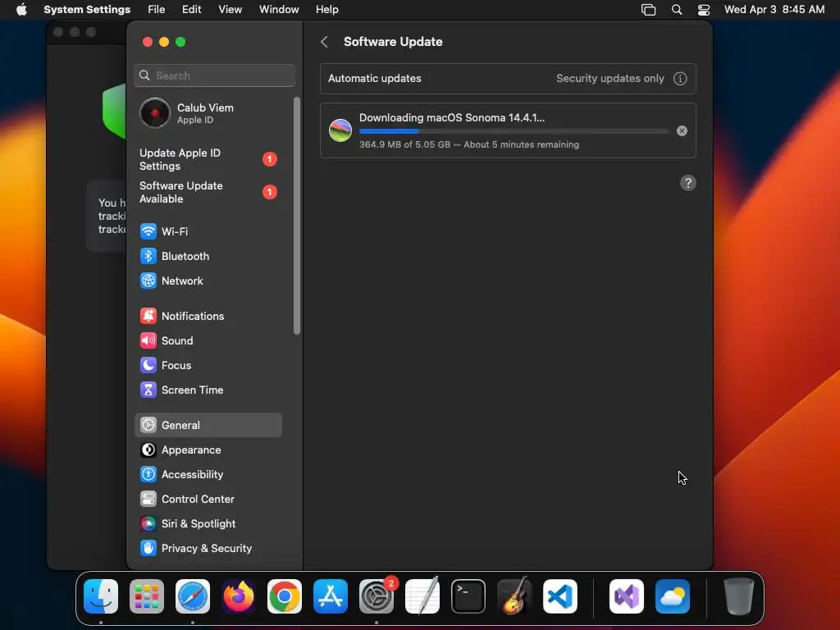Click Software Update Available notice
The width and height of the screenshot is (840, 630).
[208, 192]
